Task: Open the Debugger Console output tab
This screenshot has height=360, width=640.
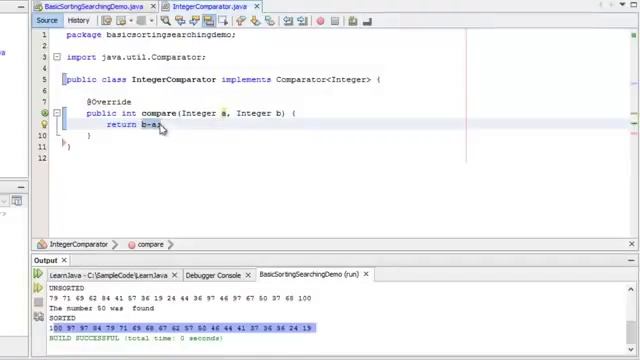Action: click(213, 276)
